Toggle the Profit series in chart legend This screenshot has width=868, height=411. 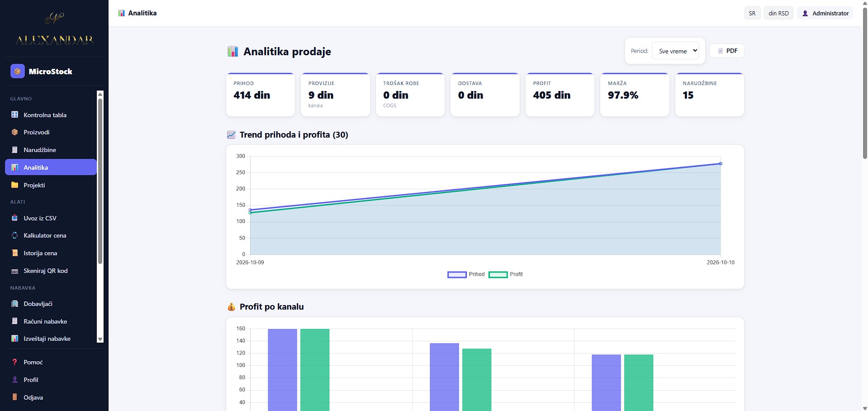(506, 274)
